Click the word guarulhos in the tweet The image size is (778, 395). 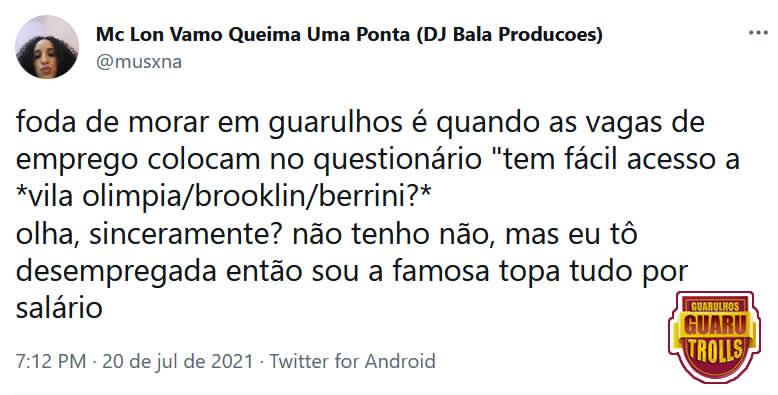click(x=335, y=123)
